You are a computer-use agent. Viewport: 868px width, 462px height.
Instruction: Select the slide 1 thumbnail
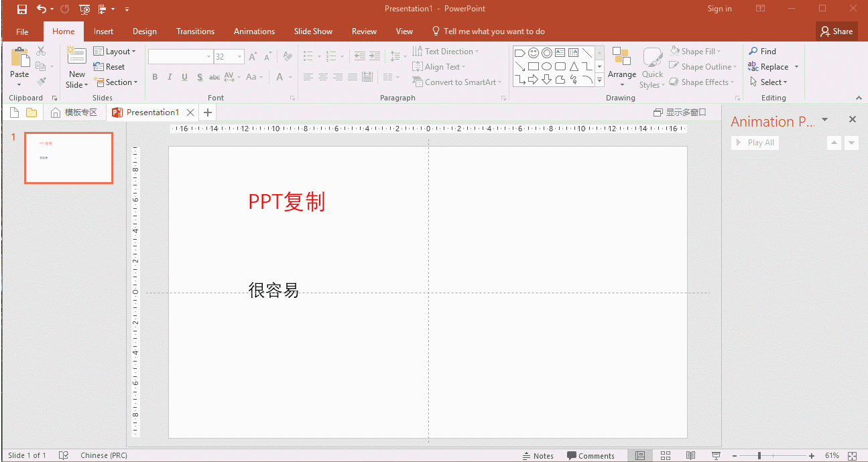pyautogui.click(x=68, y=158)
